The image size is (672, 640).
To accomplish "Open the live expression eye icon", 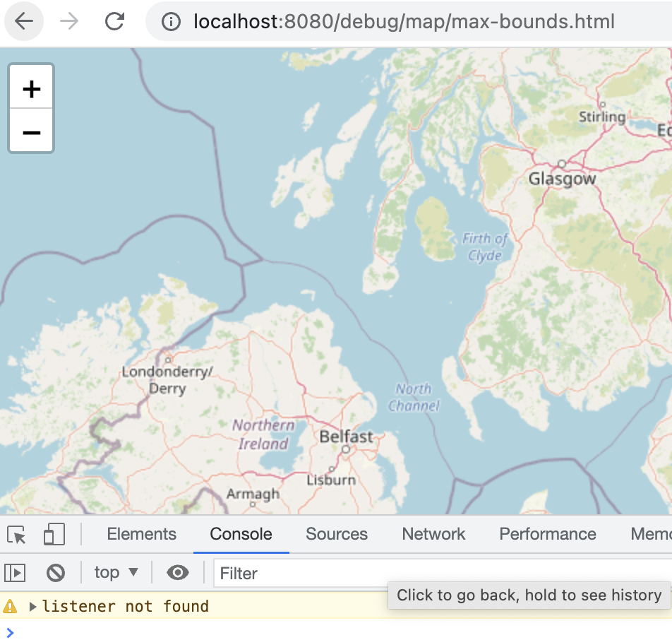I will point(177,573).
